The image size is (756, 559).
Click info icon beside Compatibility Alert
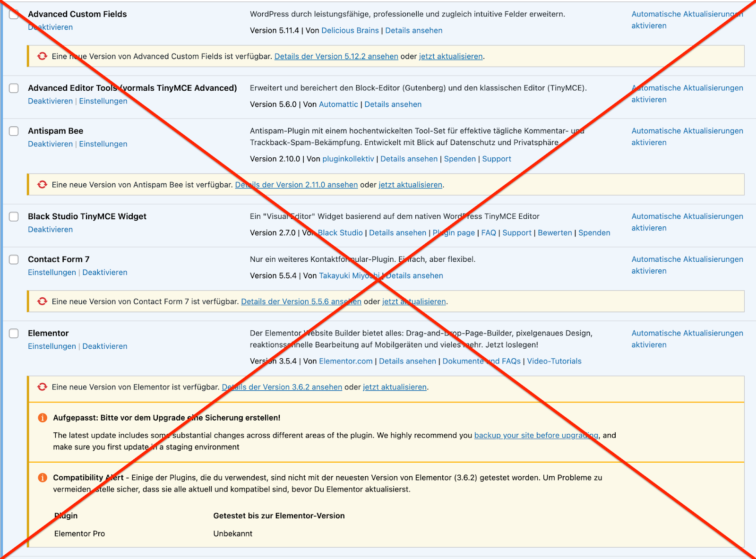coord(42,478)
